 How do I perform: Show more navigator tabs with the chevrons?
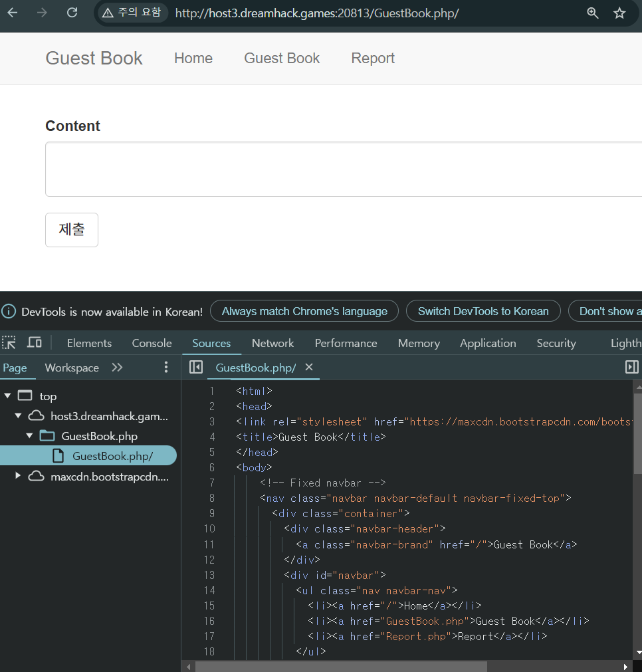117,368
